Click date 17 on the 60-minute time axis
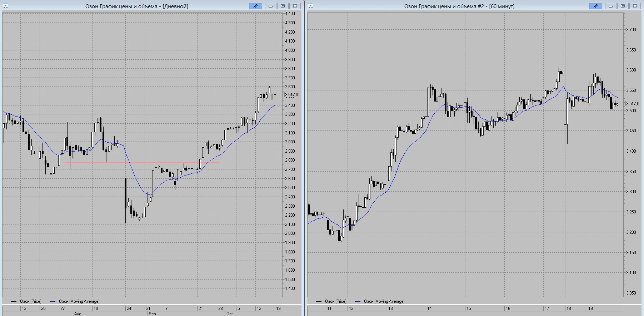The height and width of the screenshot is (316, 644). pyautogui.click(x=547, y=308)
